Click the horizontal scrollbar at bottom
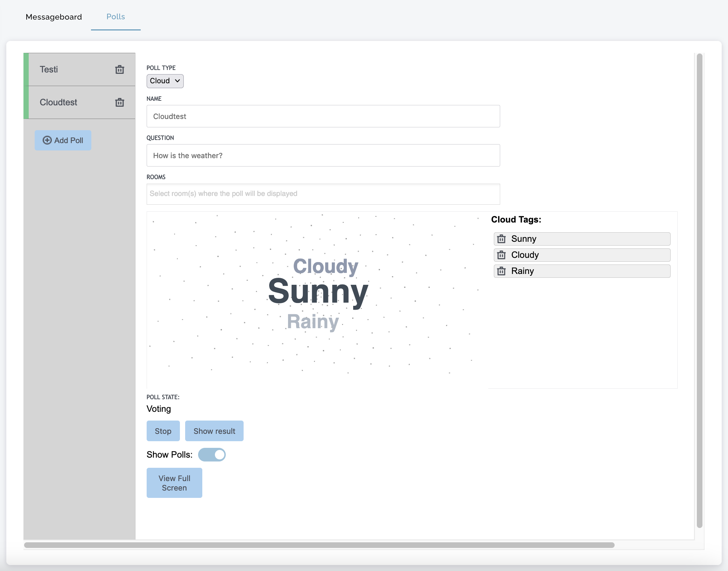Image resolution: width=728 pixels, height=571 pixels. (318, 545)
